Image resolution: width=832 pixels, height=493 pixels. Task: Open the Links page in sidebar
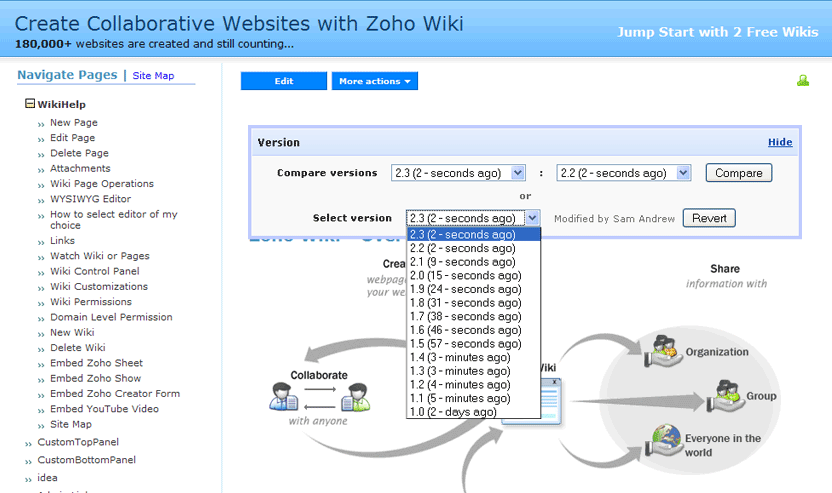coord(62,241)
